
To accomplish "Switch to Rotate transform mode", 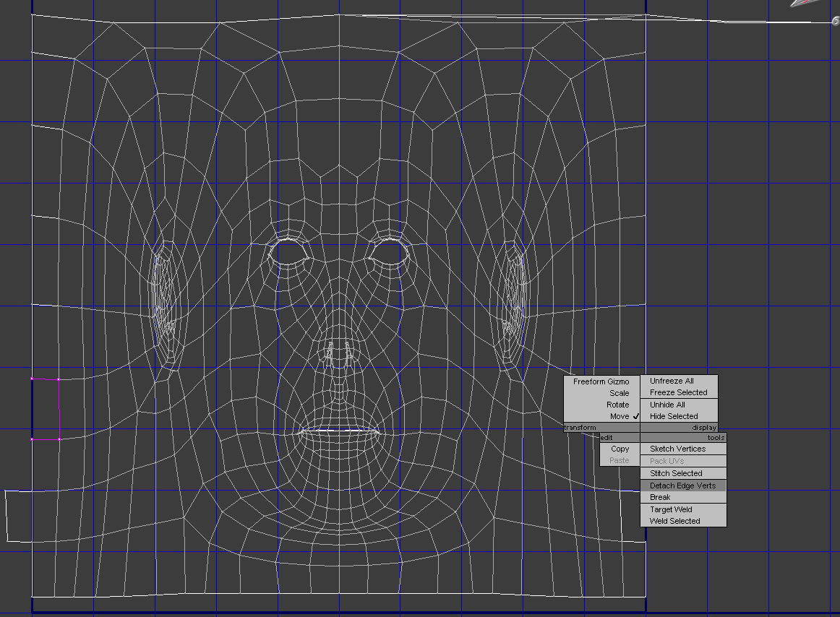I will click(617, 405).
